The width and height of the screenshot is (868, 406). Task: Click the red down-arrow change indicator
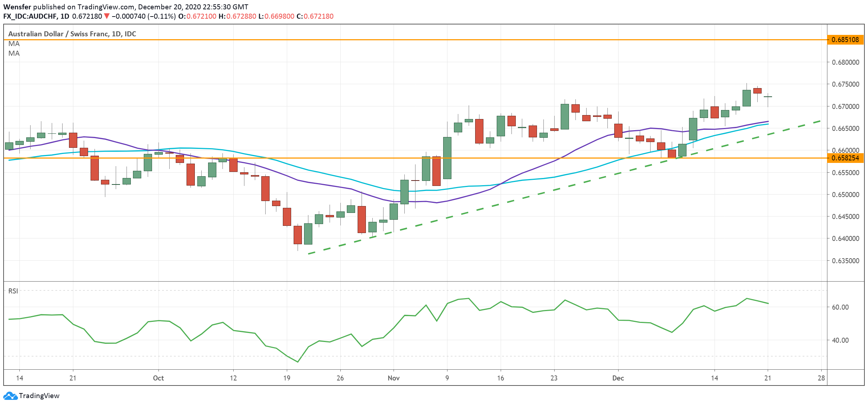(x=106, y=16)
